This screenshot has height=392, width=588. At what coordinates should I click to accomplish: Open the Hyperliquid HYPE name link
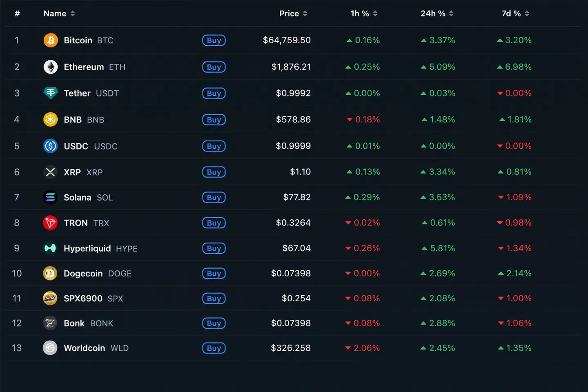[x=100, y=248]
